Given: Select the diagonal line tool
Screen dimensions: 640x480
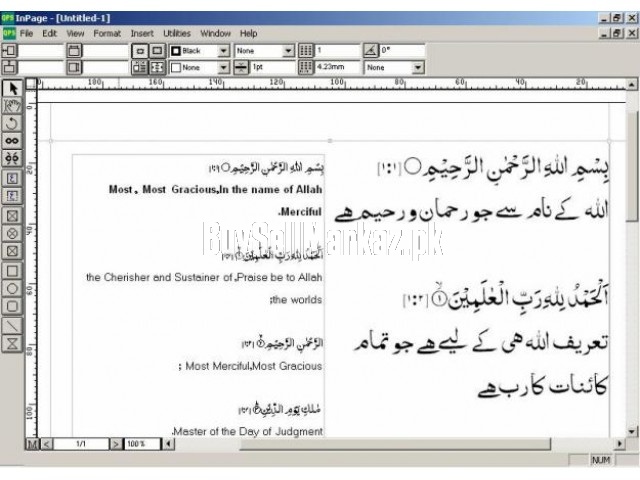Looking at the screenshot, I should (x=13, y=325).
